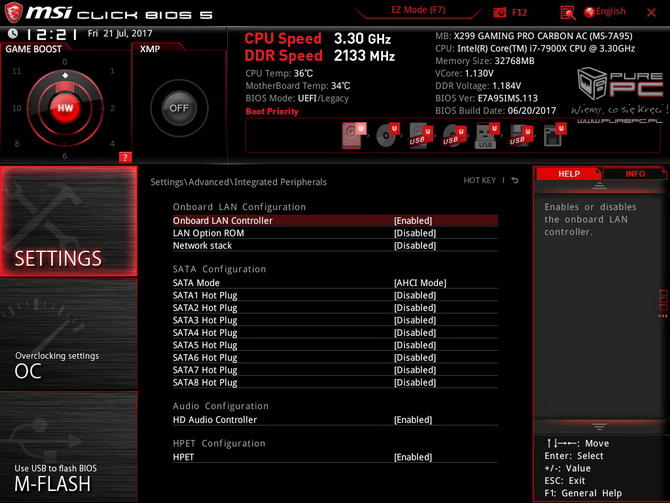This screenshot has width=670, height=503.
Task: Select the last network boot priority icon
Action: point(554,135)
